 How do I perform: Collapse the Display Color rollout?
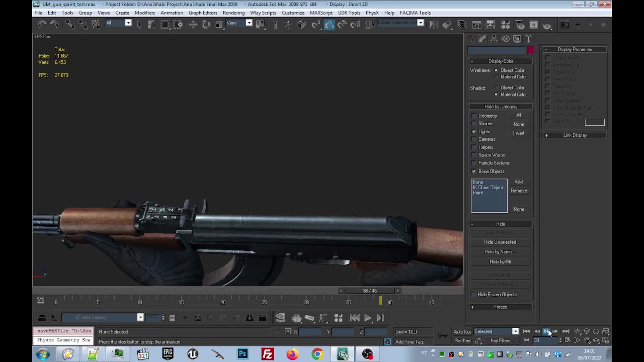473,61
